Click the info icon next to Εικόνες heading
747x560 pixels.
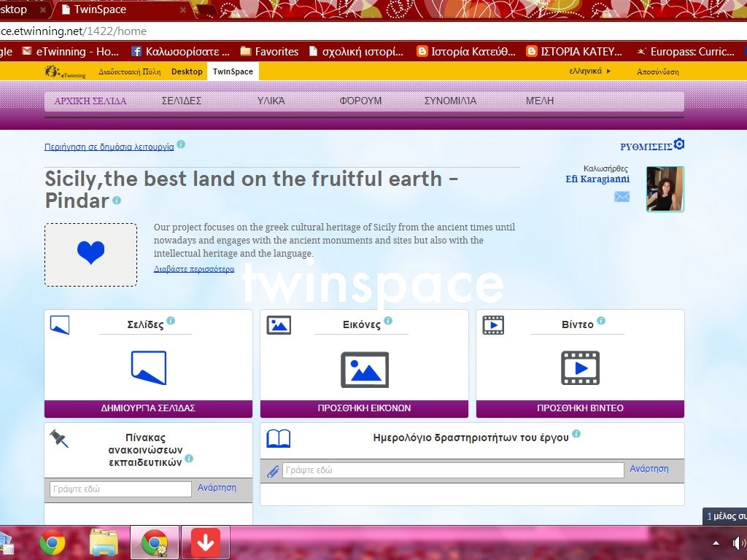point(388,321)
